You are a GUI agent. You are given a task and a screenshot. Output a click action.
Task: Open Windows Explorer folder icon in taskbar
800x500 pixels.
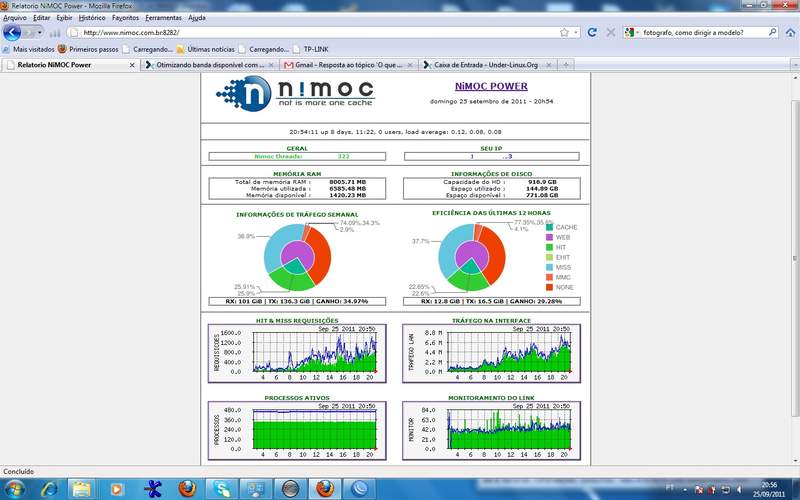click(81, 489)
